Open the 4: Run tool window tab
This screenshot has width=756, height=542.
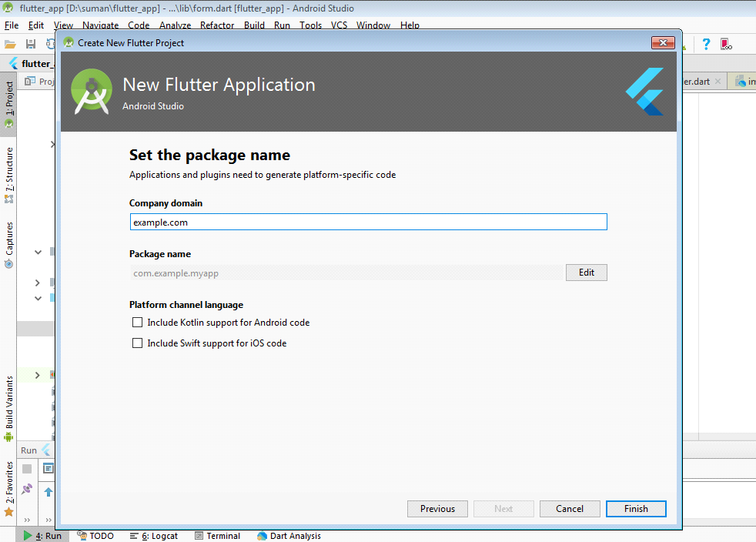pos(42,536)
